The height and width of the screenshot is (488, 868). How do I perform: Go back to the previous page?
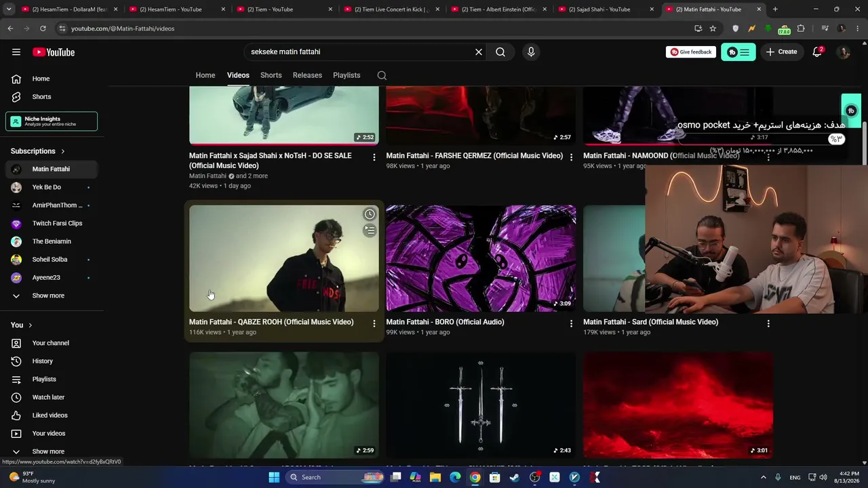click(10, 28)
